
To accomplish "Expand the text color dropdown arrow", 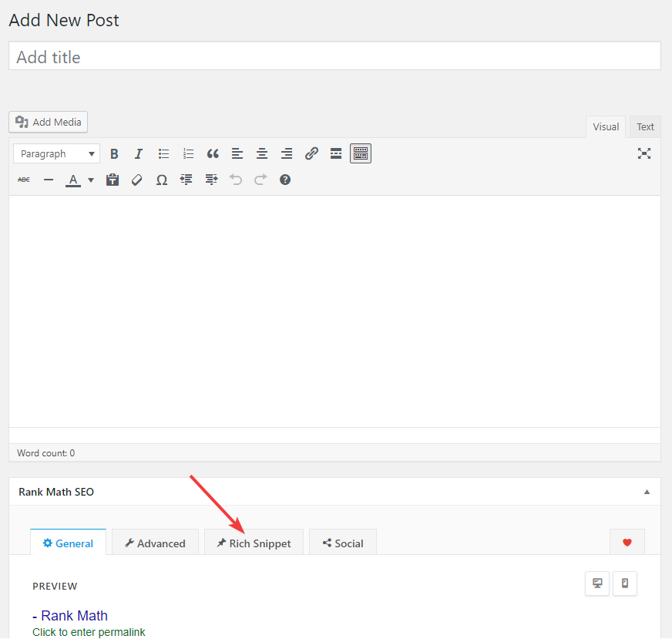I will [91, 180].
